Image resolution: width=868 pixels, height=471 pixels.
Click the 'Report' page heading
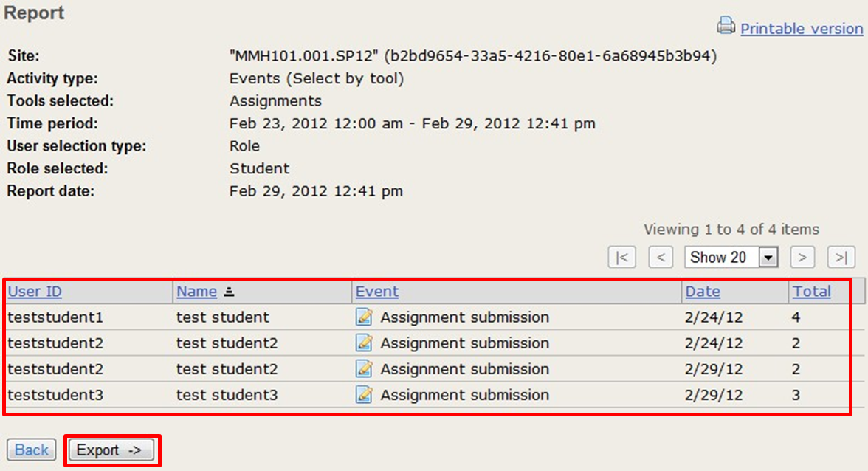34,13
